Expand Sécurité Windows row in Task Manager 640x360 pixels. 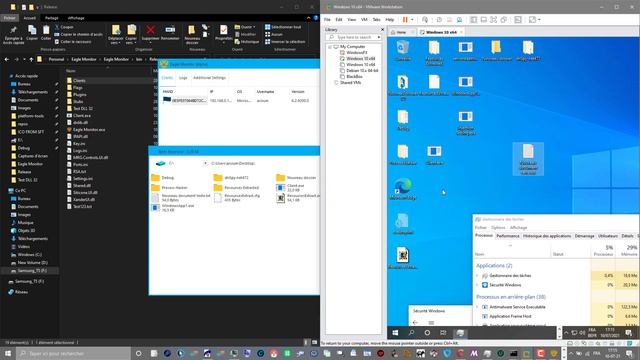(477, 285)
